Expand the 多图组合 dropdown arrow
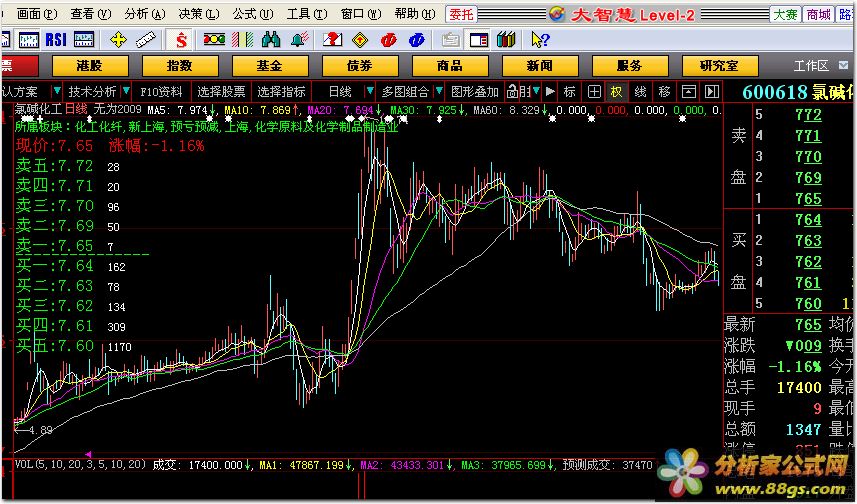This screenshot has width=857, height=504. click(438, 92)
